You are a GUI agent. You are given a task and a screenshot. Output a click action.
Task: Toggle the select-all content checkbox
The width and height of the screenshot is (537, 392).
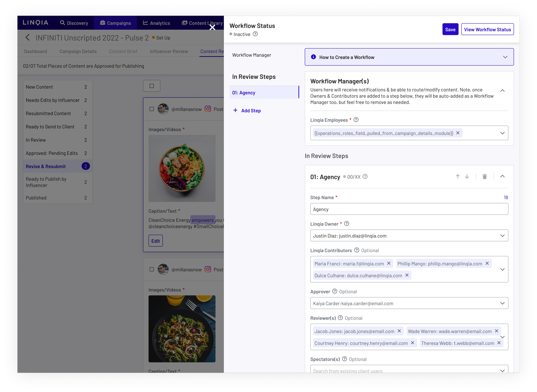(x=152, y=86)
